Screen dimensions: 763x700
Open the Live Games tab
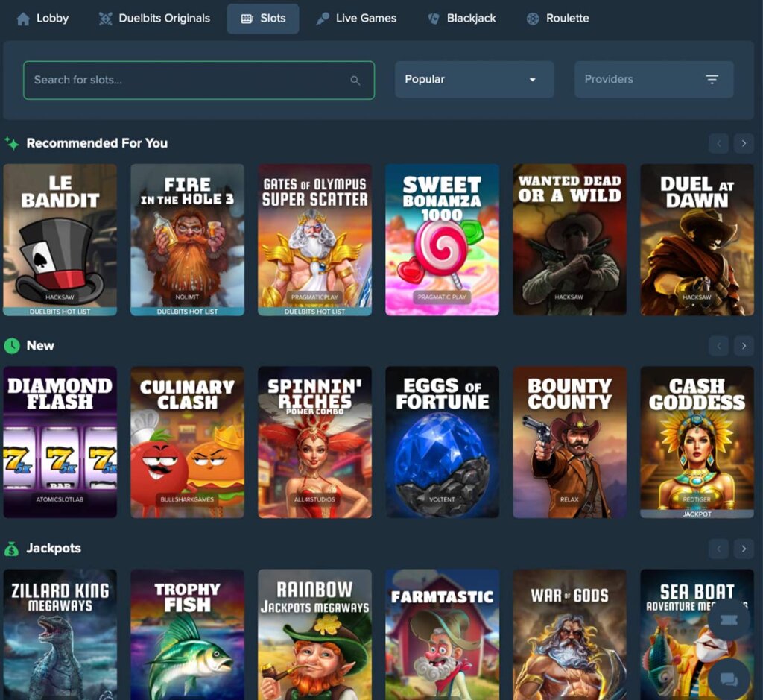click(x=355, y=19)
